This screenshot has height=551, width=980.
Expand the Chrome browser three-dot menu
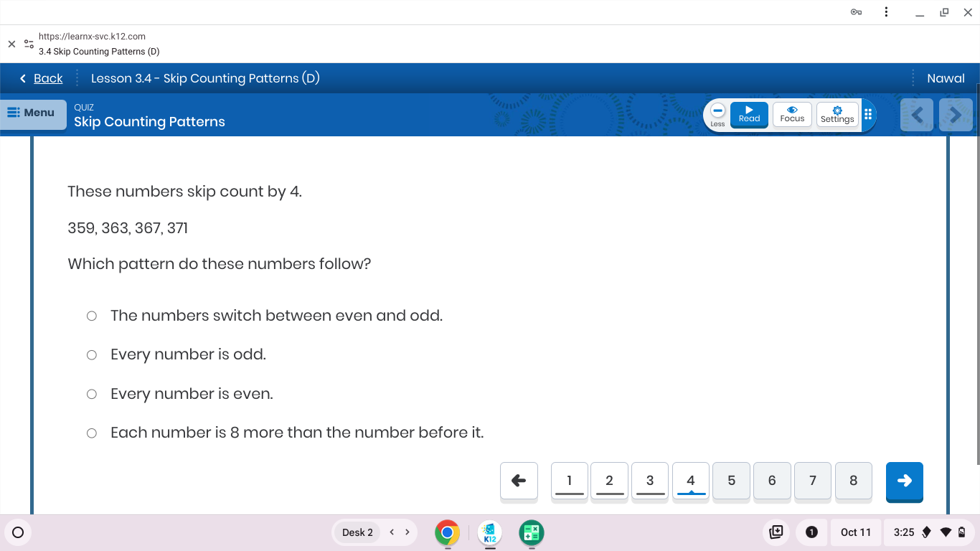point(886,12)
